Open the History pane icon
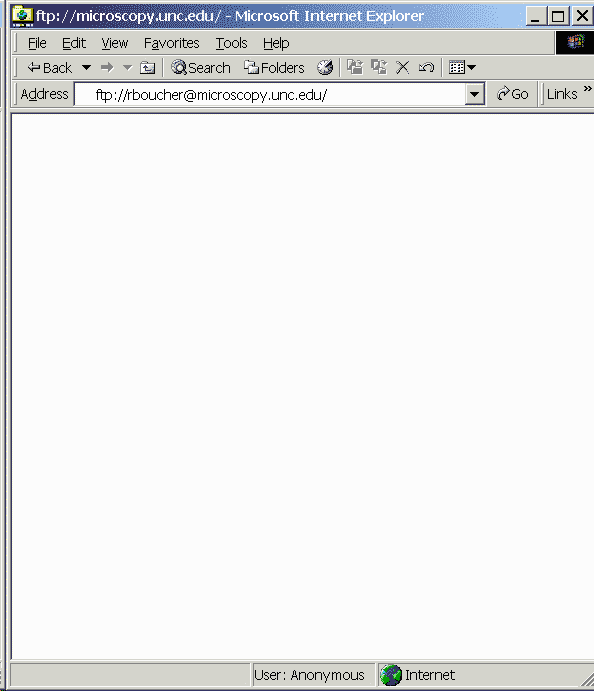Image resolution: width=594 pixels, height=691 pixels. [x=325, y=68]
